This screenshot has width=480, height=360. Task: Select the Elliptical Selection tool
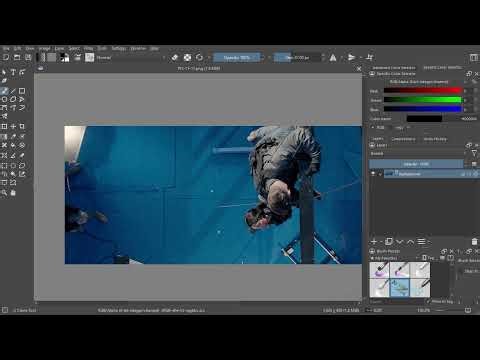13,165
